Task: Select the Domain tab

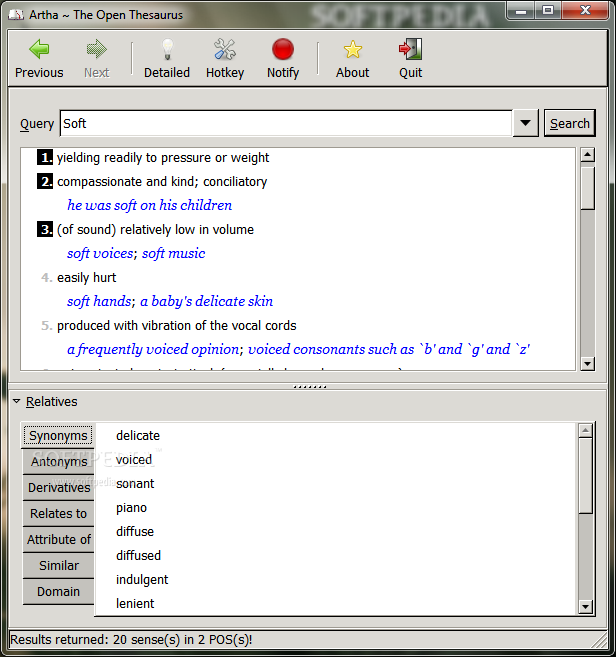Action: point(59,591)
